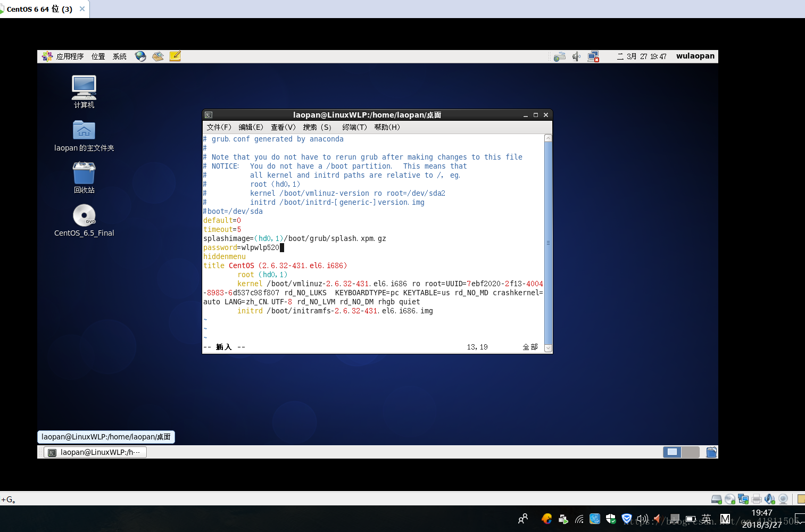This screenshot has width=805, height=532.
Task: Open laopan 的主文件夹 desktop folder
Action: point(84,136)
